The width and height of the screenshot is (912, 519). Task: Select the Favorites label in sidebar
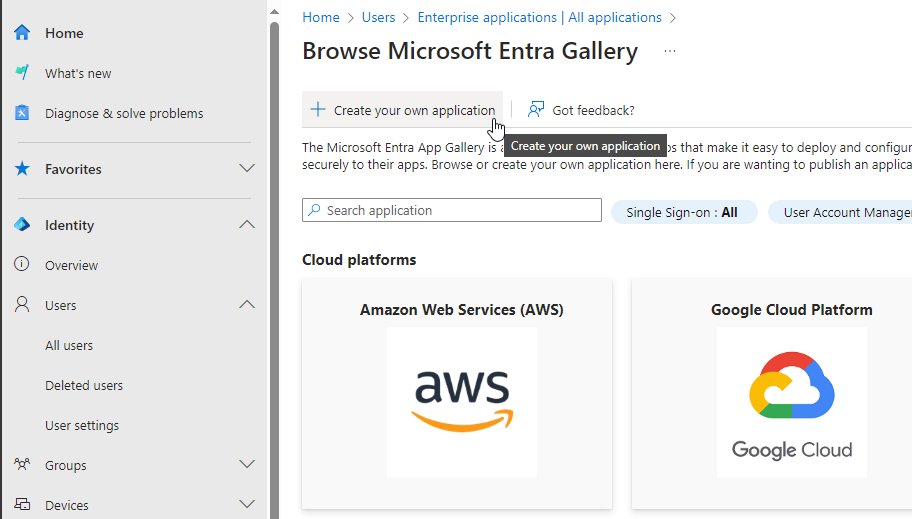pos(73,169)
